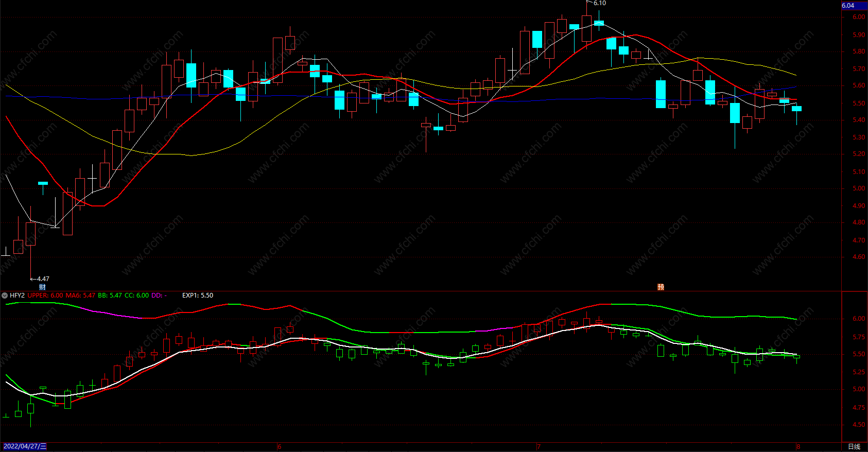Select the HFY2 indicator name
Image resolution: width=868 pixels, height=452 pixels.
[17, 295]
